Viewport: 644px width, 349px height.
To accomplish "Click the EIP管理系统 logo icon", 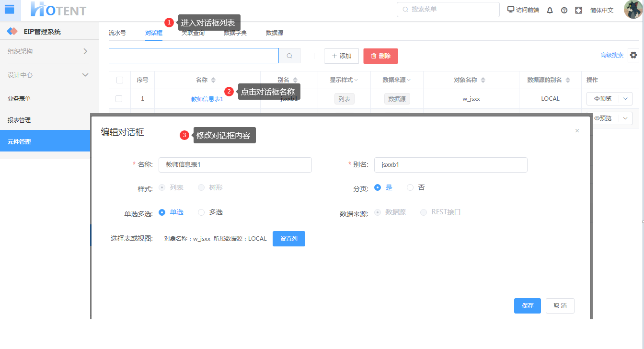I will [x=12, y=32].
